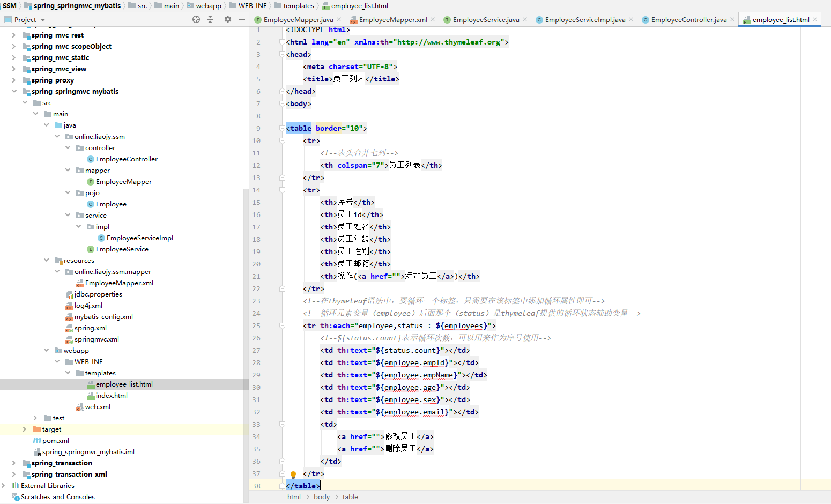The height and width of the screenshot is (504, 831).
Task: Click 'body' in bottom editor breadcrumb
Action: pyautogui.click(x=322, y=497)
